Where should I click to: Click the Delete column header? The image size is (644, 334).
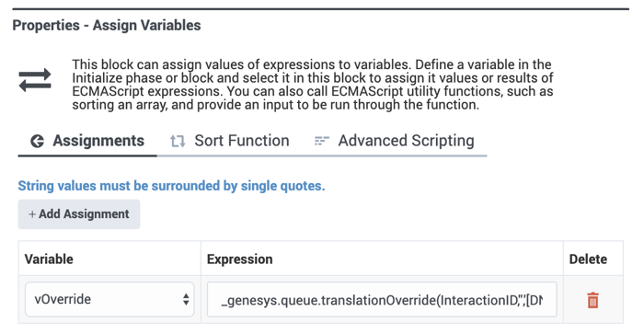coord(588,259)
